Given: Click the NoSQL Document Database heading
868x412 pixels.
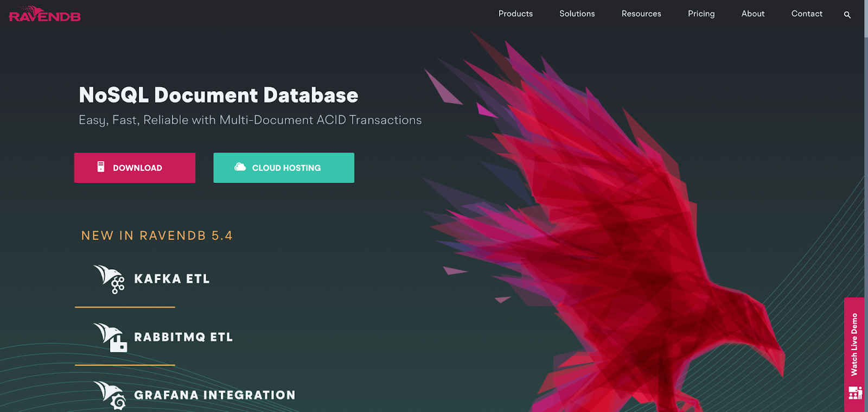Looking at the screenshot, I should [x=219, y=95].
